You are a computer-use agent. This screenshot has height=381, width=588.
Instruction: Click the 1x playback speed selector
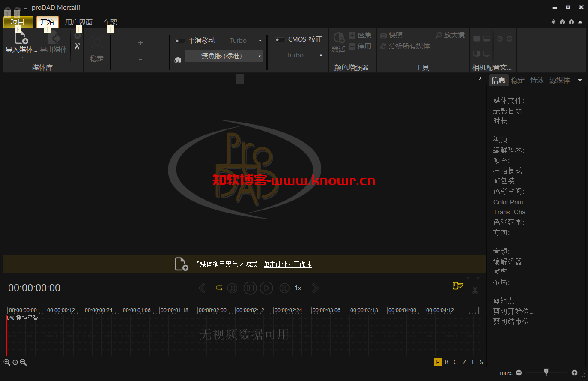[x=298, y=288]
